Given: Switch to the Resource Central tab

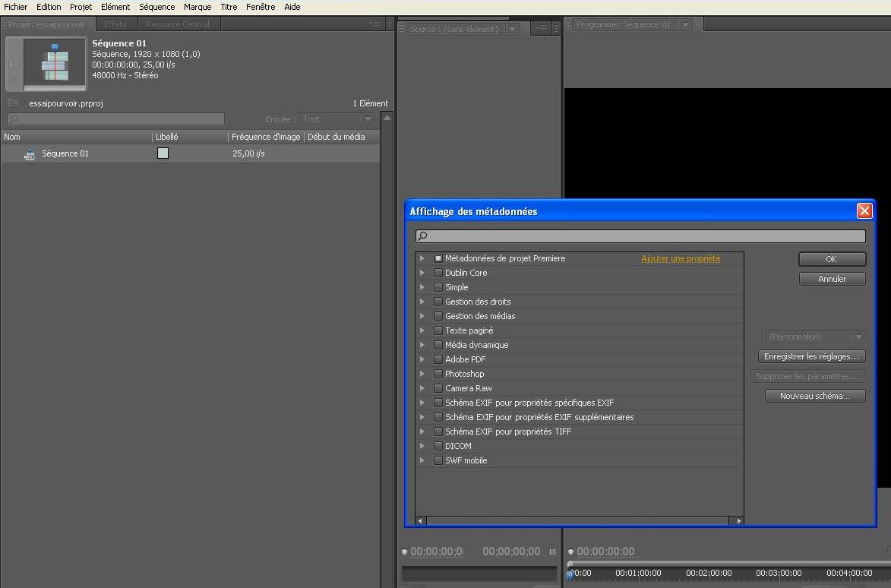Looking at the screenshot, I should tap(178, 24).
